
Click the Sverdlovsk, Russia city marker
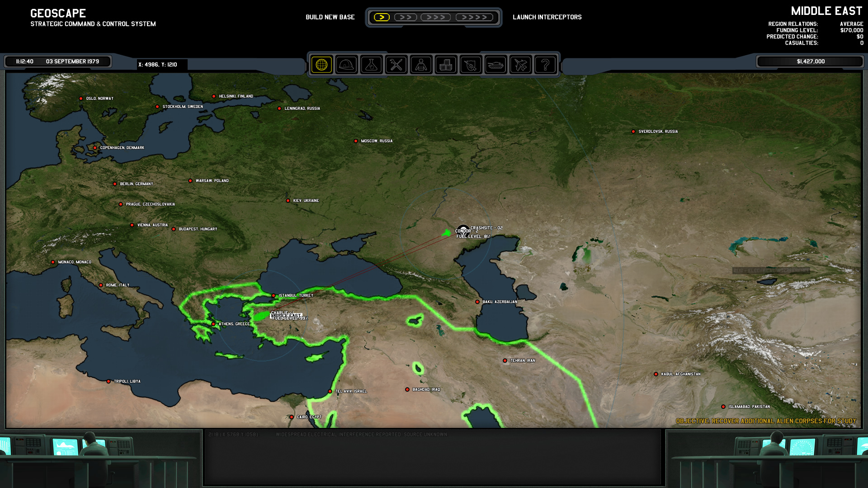(633, 131)
